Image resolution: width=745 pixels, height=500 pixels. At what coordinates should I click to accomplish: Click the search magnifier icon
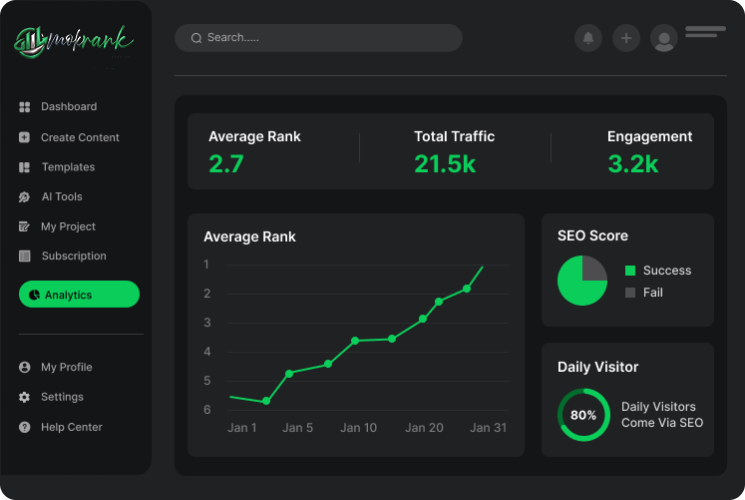click(196, 38)
